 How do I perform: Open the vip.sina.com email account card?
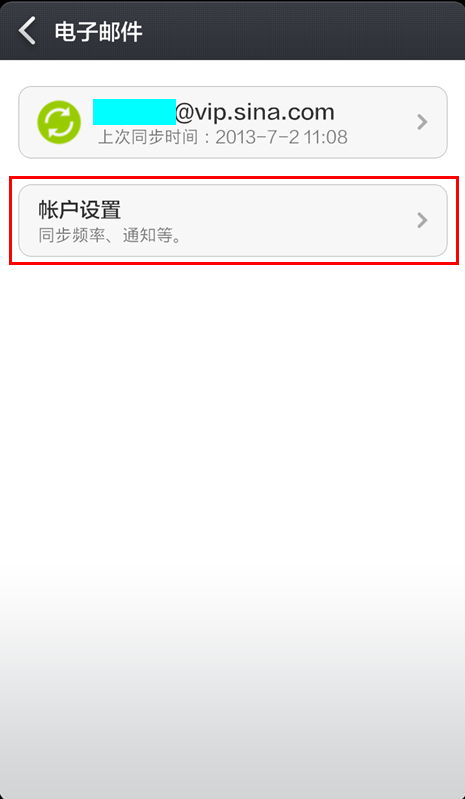233,122
